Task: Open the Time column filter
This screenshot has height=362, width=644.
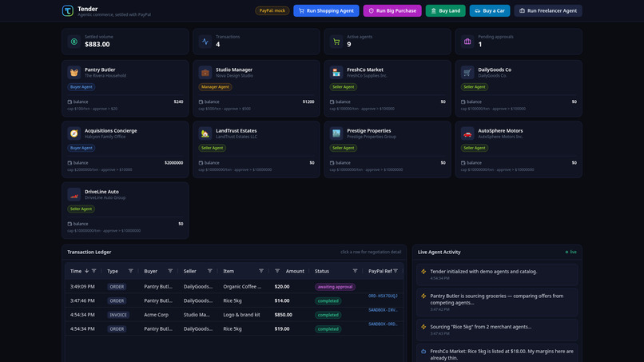Action: pos(94,271)
